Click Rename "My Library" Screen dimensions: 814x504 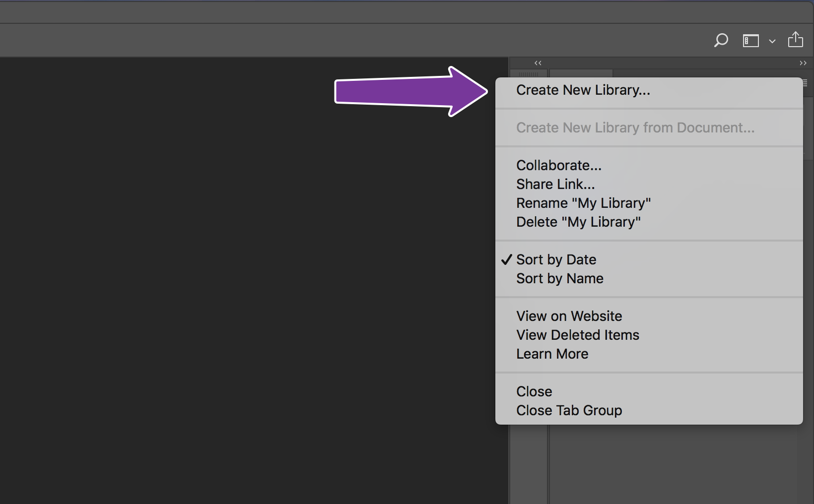pos(584,203)
